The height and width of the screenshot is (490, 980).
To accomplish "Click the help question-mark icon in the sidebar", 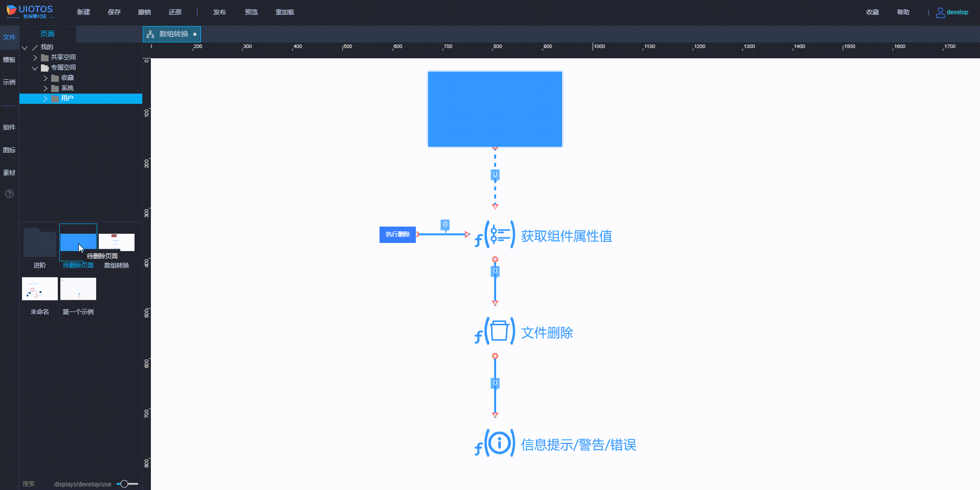I will [9, 193].
